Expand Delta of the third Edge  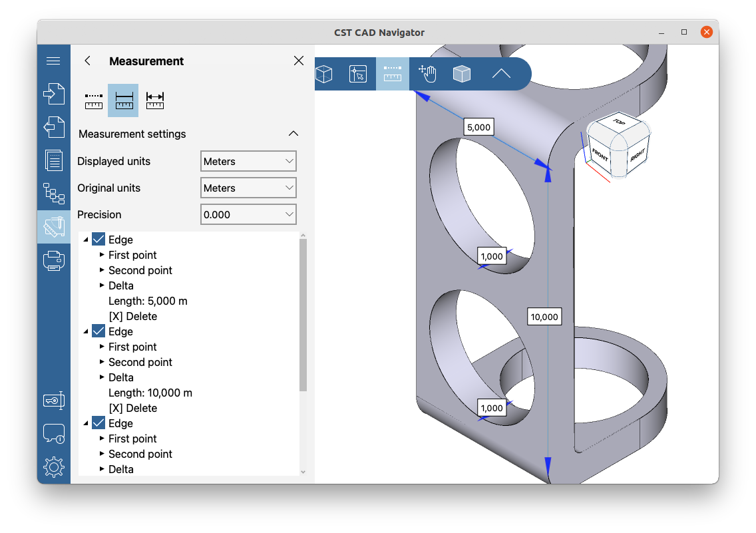(102, 469)
